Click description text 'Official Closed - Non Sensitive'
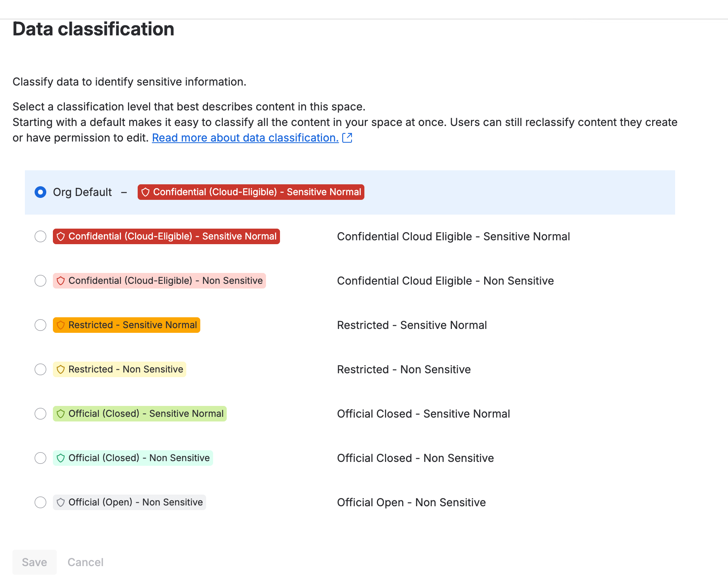Screen dimensions: 728x584 point(415,458)
